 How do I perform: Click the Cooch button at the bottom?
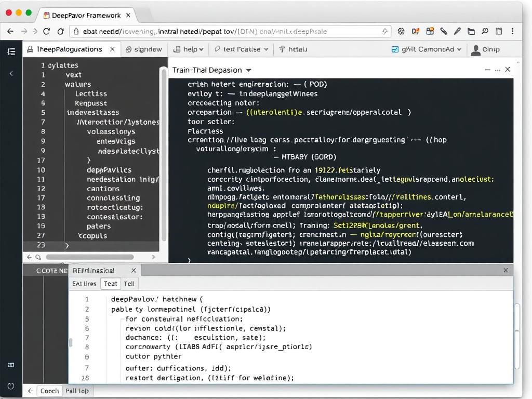pyautogui.click(x=49, y=391)
